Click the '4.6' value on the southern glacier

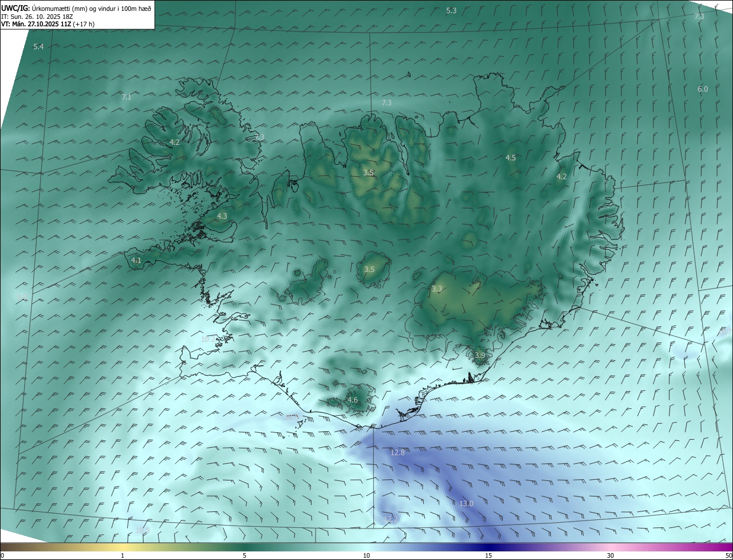[x=353, y=400]
